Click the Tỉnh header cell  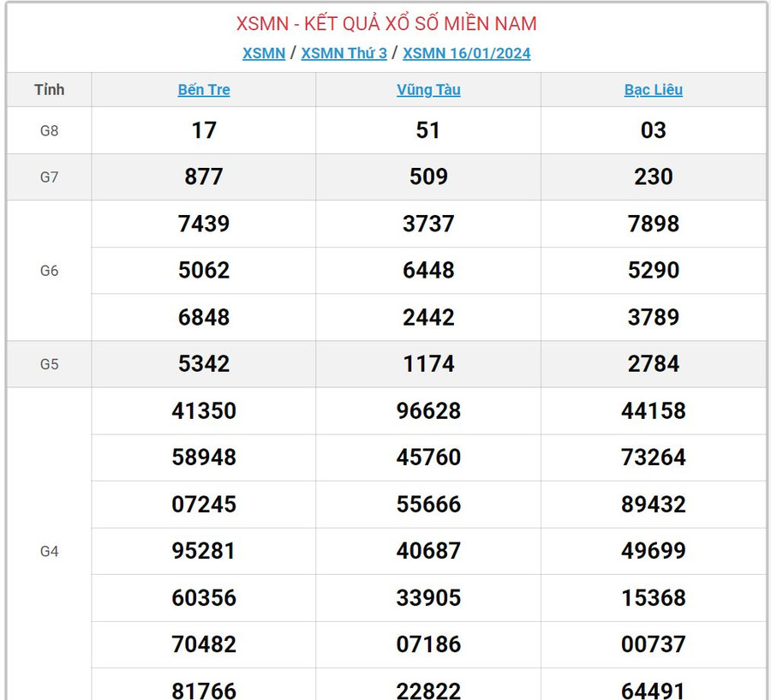tap(50, 90)
